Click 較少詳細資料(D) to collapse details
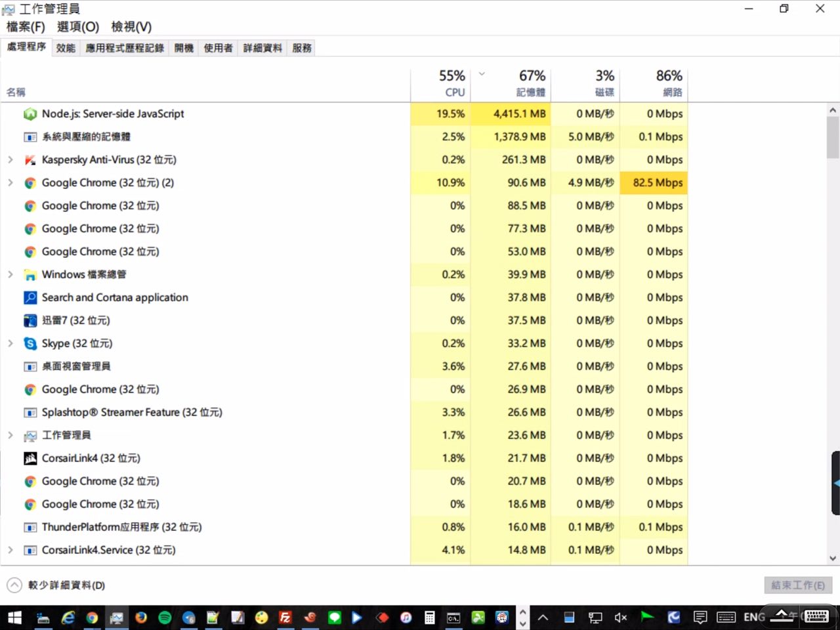This screenshot has width=840, height=630. click(x=56, y=585)
